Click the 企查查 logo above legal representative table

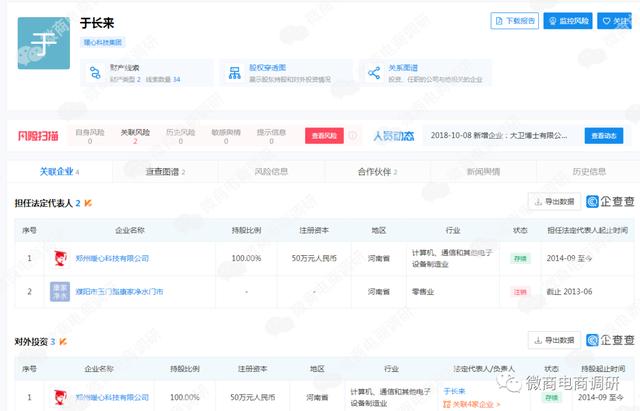pyautogui.click(x=610, y=201)
